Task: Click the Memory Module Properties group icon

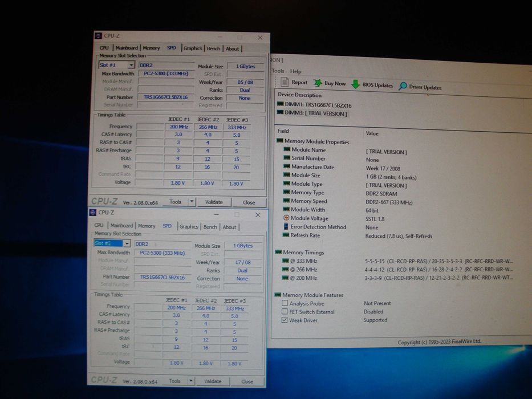Action: [x=280, y=141]
